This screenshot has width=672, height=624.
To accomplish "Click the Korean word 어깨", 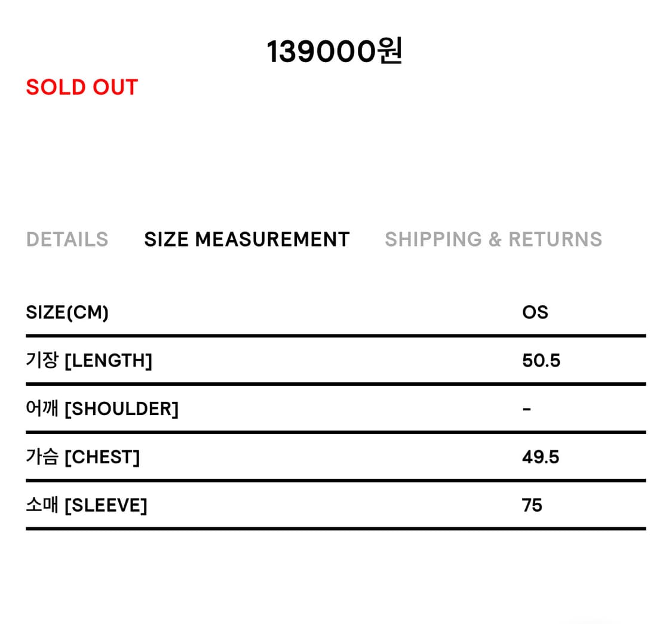I will click(x=42, y=409).
